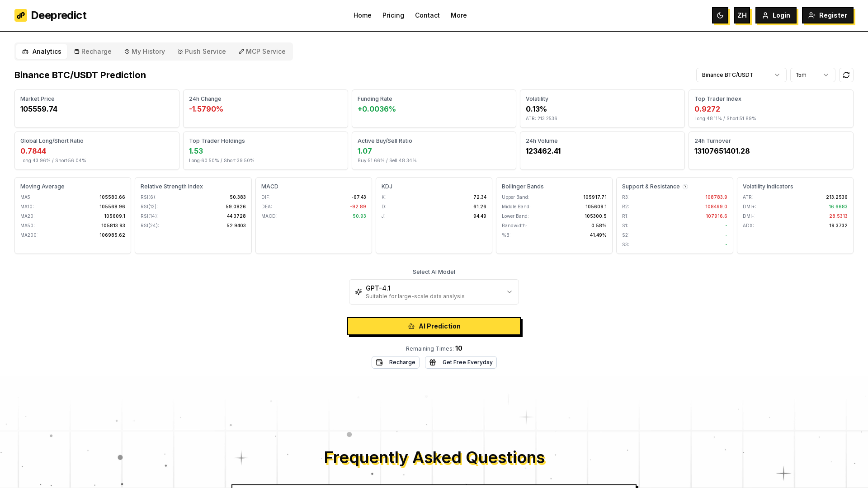Click the user icon in Login button
868x488 pixels.
765,15
